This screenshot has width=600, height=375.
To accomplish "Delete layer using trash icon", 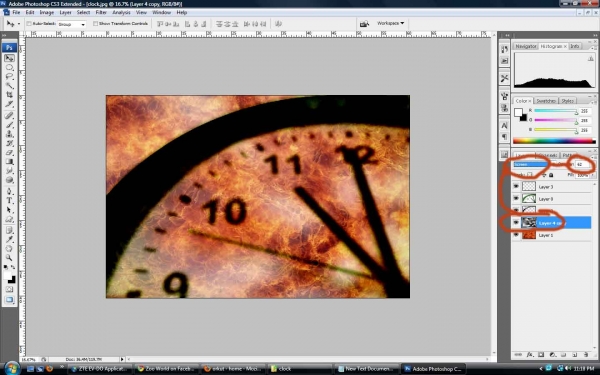I will tap(585, 355).
